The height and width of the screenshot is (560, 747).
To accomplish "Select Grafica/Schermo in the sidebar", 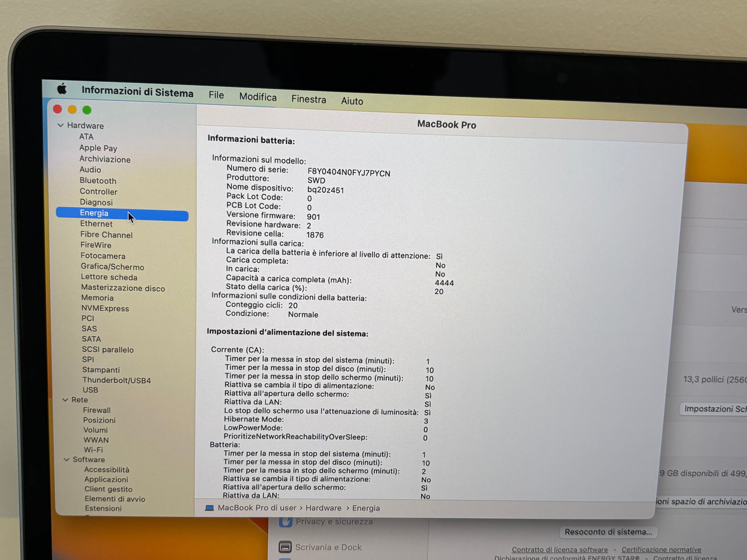I will tap(112, 267).
